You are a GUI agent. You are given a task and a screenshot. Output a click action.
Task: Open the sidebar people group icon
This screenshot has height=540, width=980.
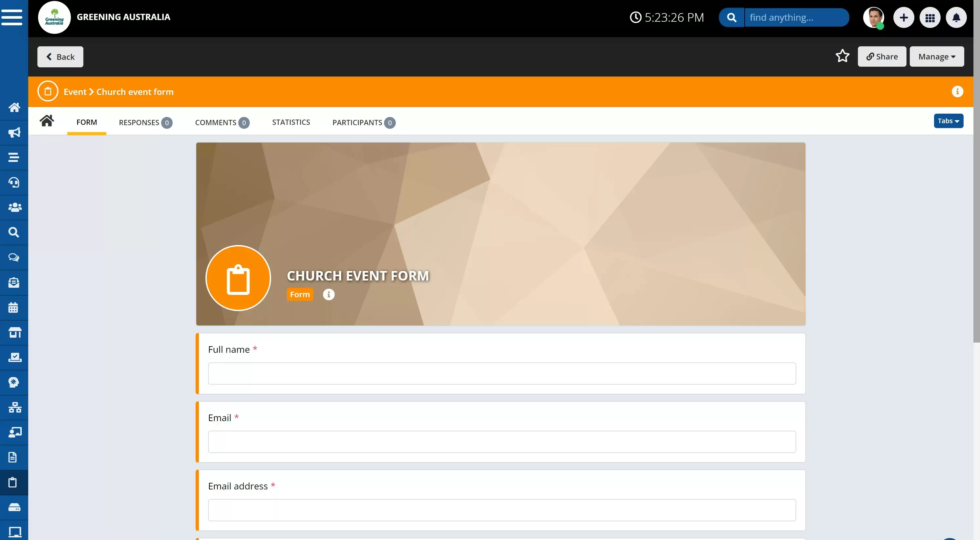point(14,207)
